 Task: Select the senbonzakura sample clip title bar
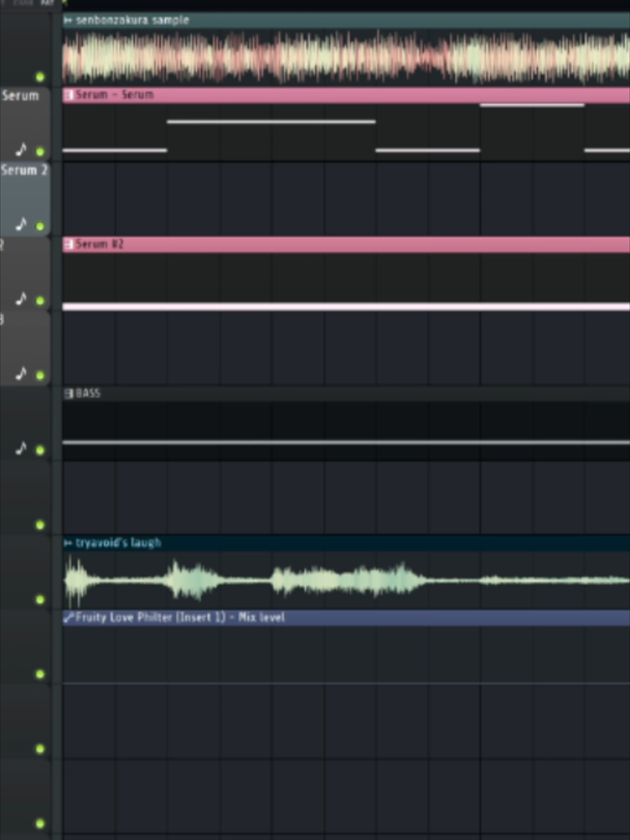coord(346,20)
